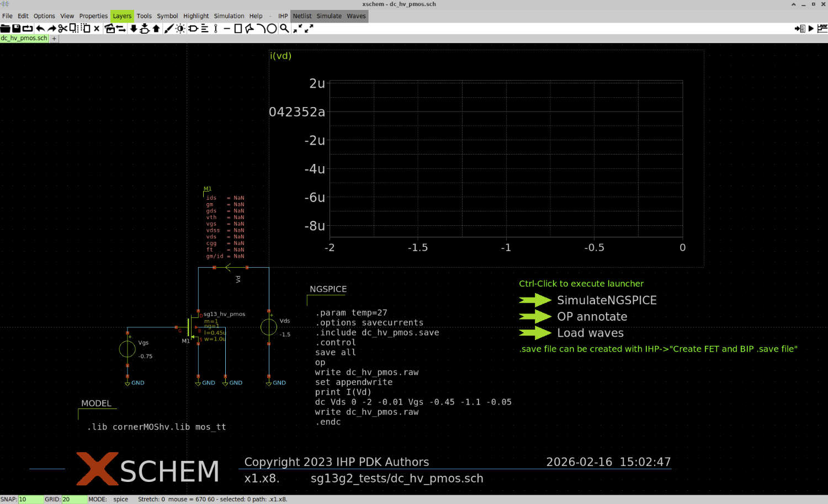This screenshot has width=828, height=504.
Task: Click the SNAP value input field
Action: click(x=30, y=500)
